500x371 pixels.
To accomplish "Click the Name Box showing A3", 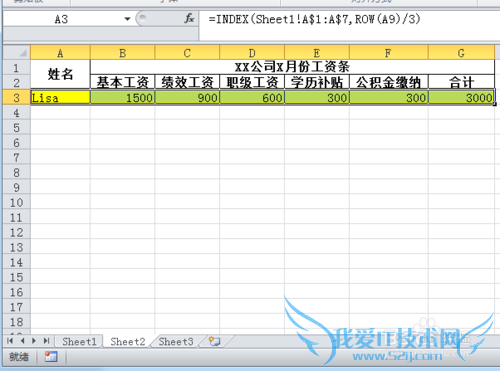I will tap(61, 19).
